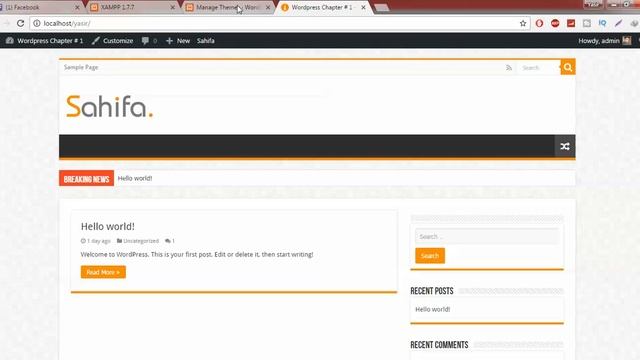
Task: Close the Manage Themes tab
Action: tap(268, 7)
